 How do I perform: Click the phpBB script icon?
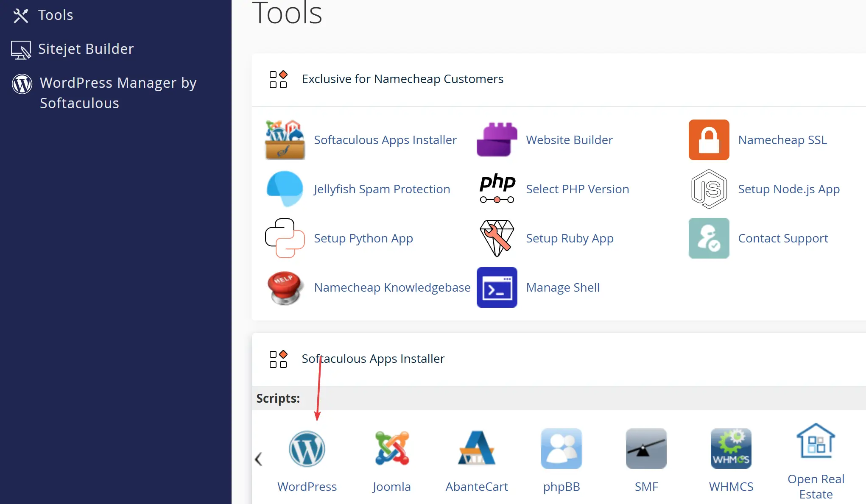[562, 448]
